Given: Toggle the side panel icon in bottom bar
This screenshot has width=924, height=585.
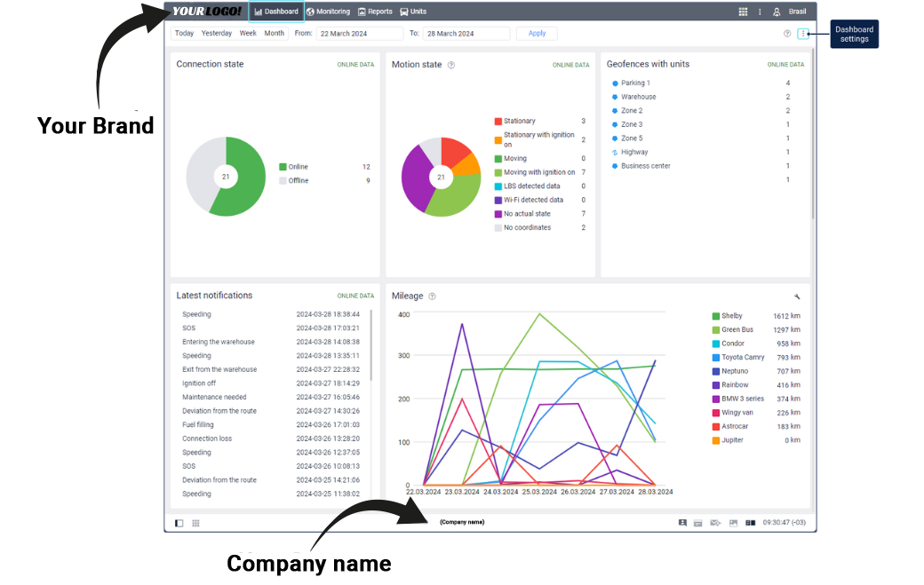Looking at the screenshot, I should pyautogui.click(x=179, y=523).
